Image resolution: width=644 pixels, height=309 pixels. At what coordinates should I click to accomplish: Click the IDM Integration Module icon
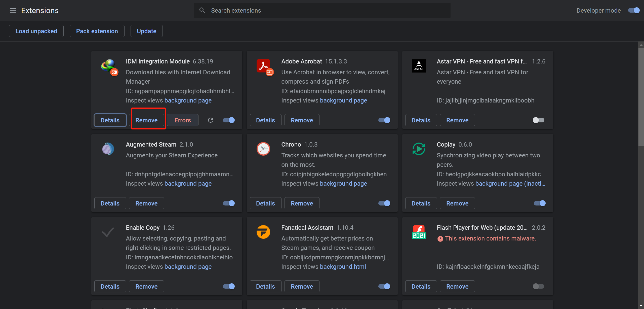click(x=110, y=67)
